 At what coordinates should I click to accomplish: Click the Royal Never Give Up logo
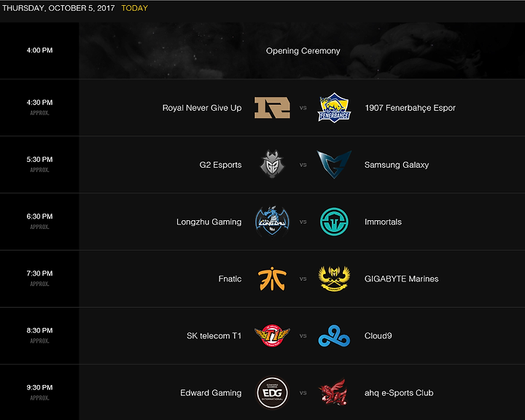(272, 107)
